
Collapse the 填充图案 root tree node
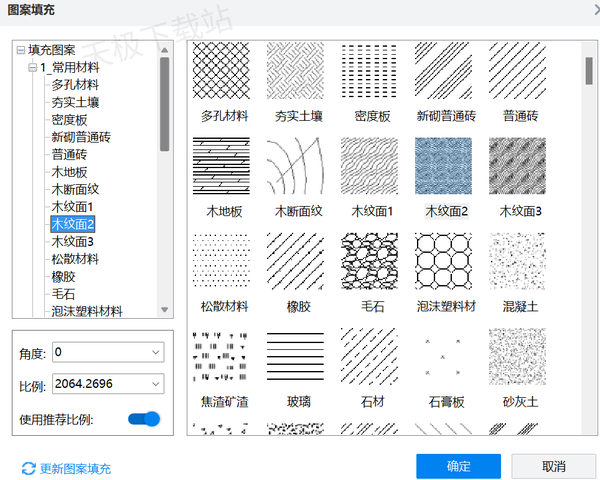[20, 49]
